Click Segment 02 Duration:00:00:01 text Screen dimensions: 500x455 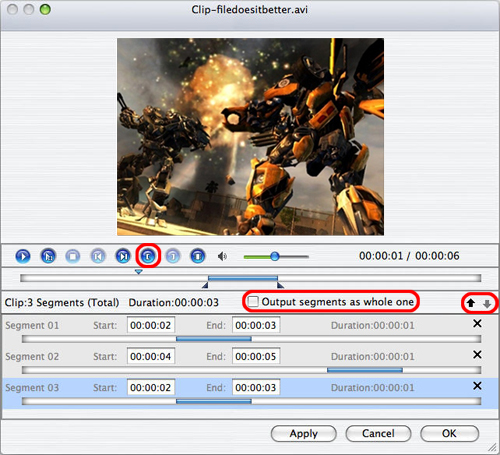tap(373, 357)
